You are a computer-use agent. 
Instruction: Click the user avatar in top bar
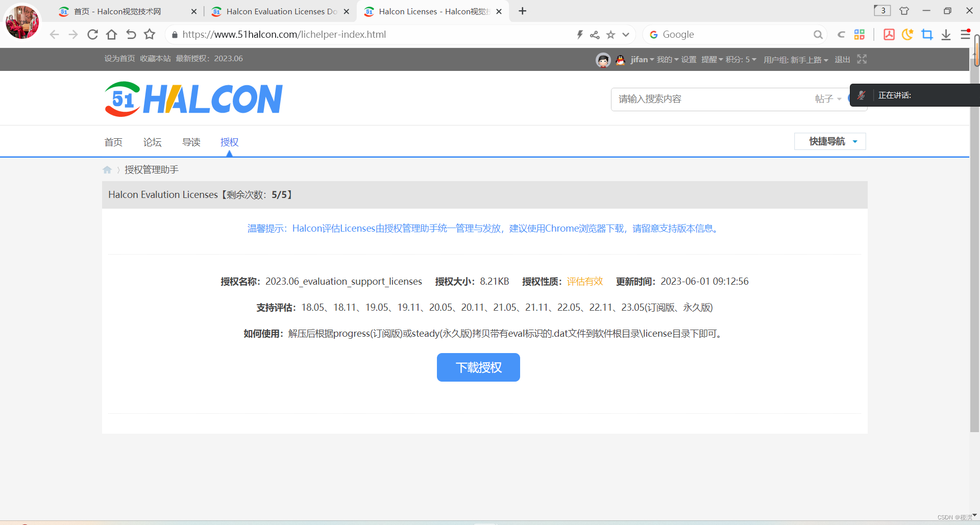tap(603, 60)
